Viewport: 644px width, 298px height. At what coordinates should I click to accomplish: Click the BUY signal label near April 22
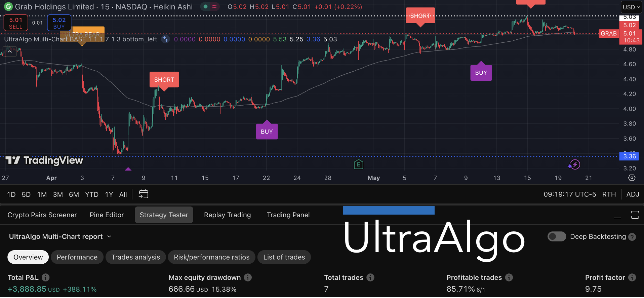coord(267,132)
